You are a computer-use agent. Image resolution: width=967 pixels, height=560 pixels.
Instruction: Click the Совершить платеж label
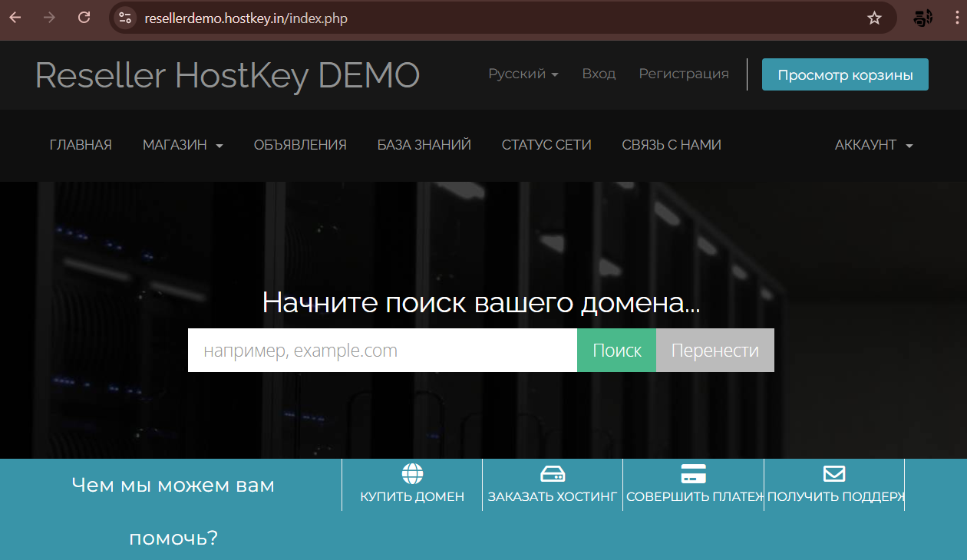pyautogui.click(x=695, y=496)
